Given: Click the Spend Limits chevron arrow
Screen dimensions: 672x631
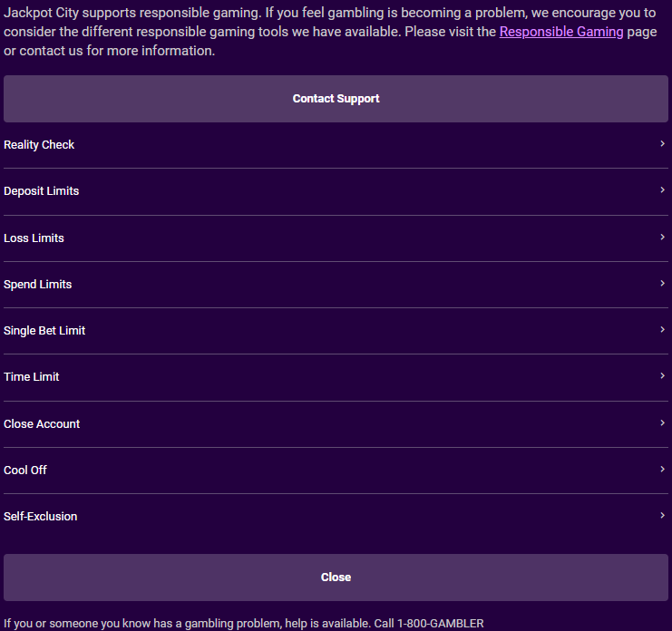Looking at the screenshot, I should pyautogui.click(x=662, y=284).
